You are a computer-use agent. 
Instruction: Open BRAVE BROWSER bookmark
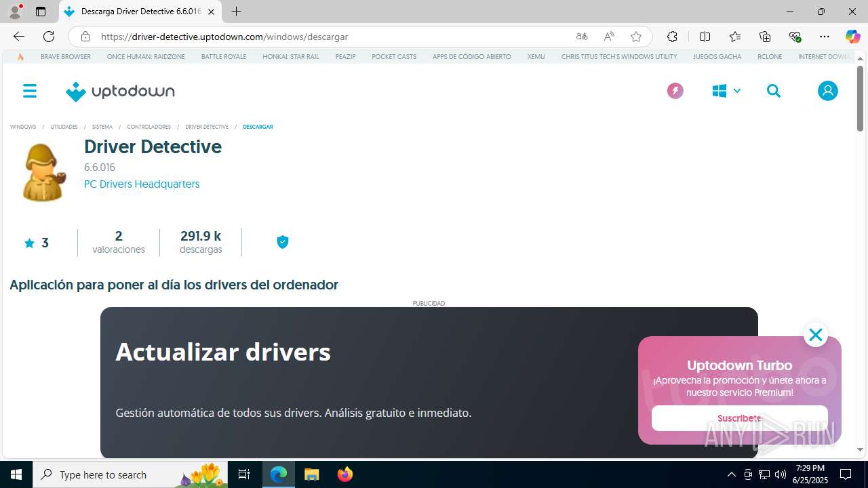coord(66,57)
